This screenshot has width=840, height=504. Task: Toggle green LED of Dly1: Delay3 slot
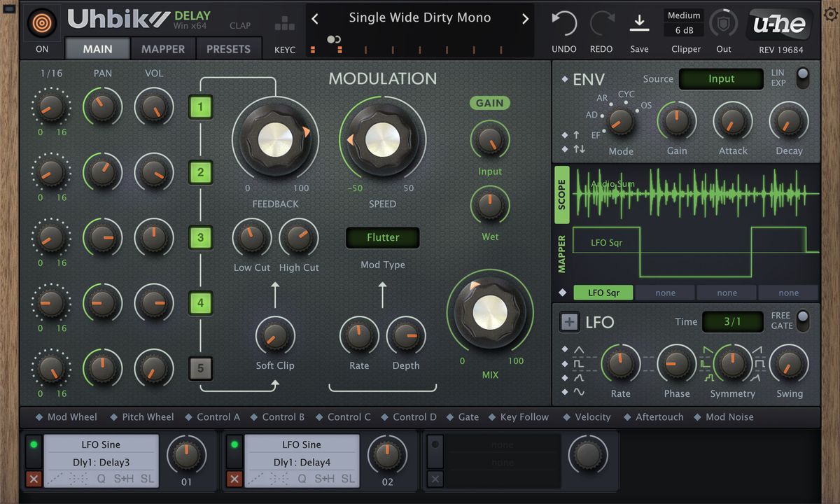pyautogui.click(x=34, y=445)
